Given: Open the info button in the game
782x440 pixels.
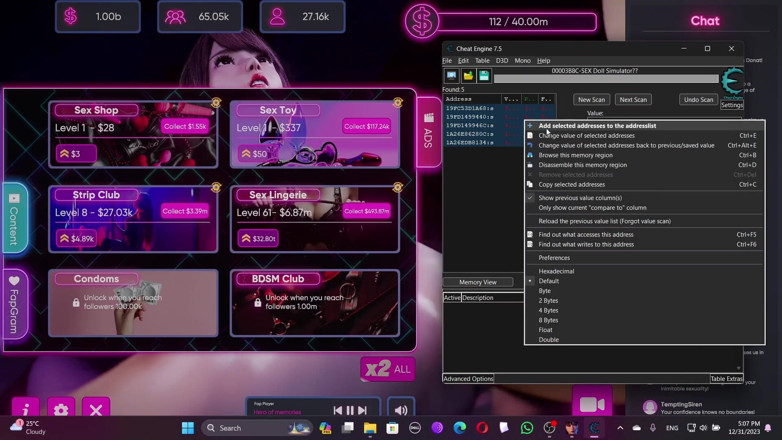Looking at the screenshot, I should (x=25, y=409).
